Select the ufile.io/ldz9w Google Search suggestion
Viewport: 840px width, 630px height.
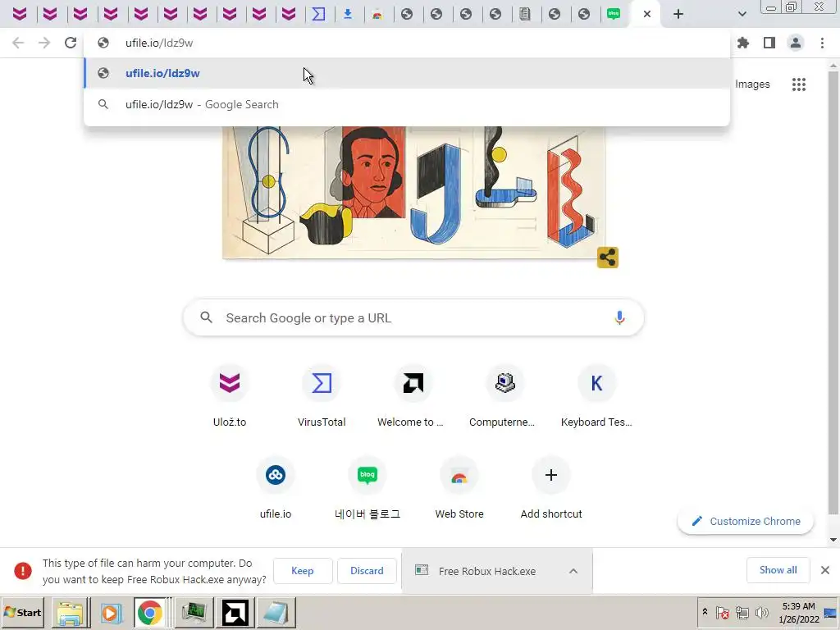tap(407, 104)
